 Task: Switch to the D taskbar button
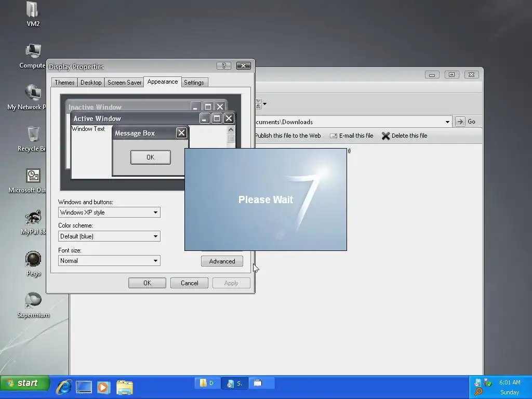point(207,383)
